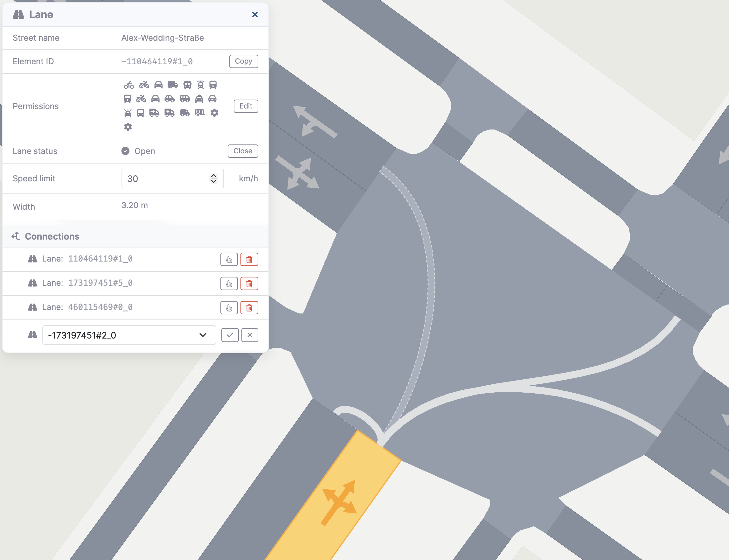The height and width of the screenshot is (560, 729).
Task: Confirm the new connection with the checkmark
Action: [x=230, y=335]
